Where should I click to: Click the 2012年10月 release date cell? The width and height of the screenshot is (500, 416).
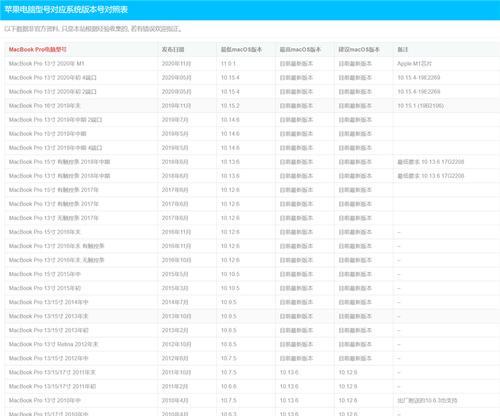click(176, 344)
